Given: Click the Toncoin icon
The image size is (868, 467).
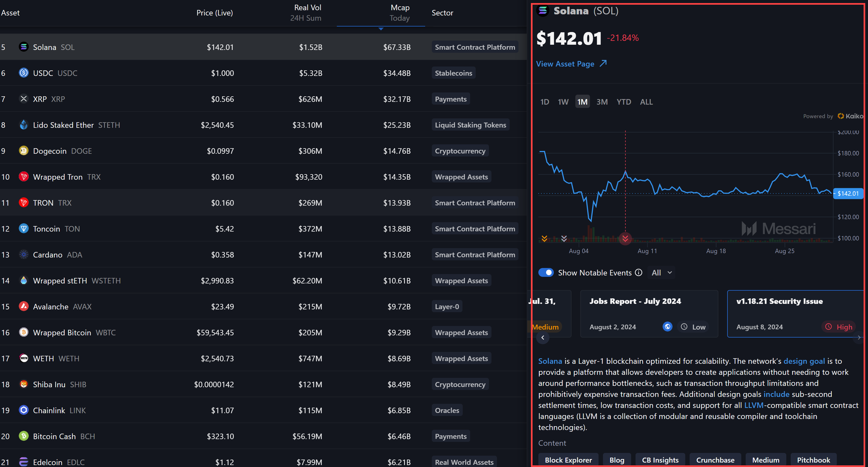Looking at the screenshot, I should point(23,229).
